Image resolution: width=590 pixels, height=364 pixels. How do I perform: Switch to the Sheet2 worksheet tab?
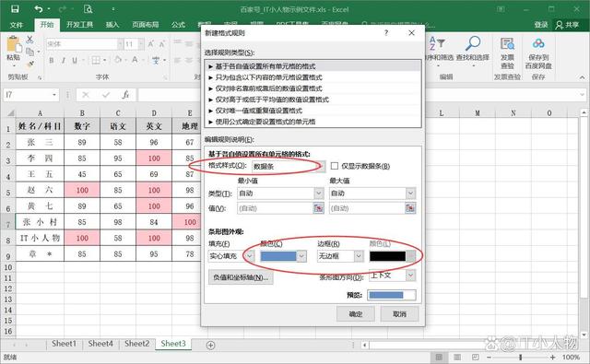click(137, 344)
